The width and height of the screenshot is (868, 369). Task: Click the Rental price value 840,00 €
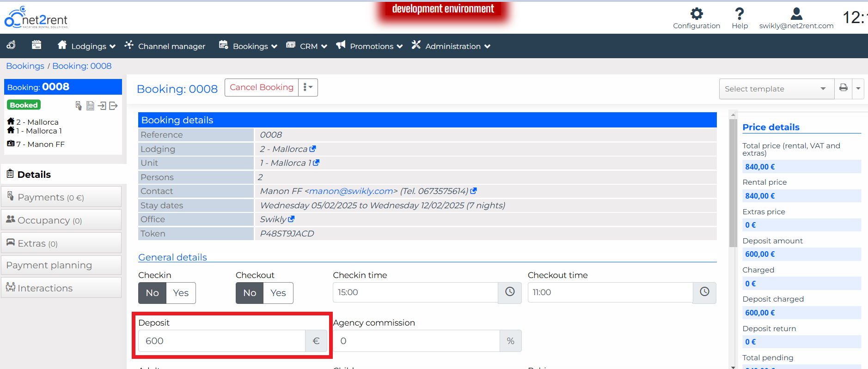[760, 196]
